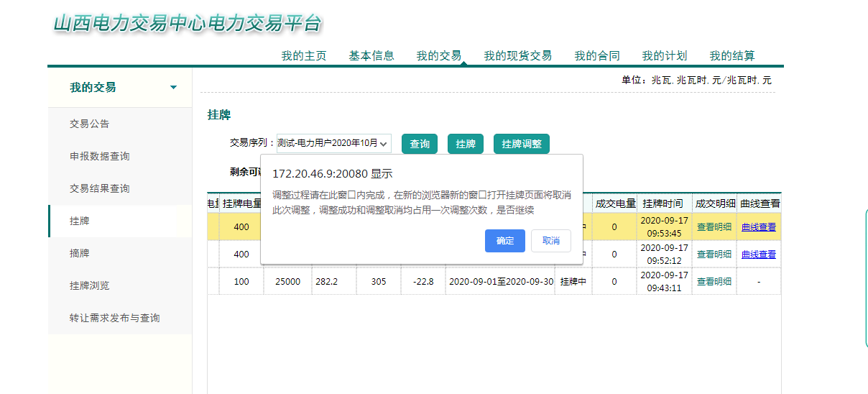Open the 交易序列 dropdown selector
Screen dimensions: 868x394
point(334,144)
